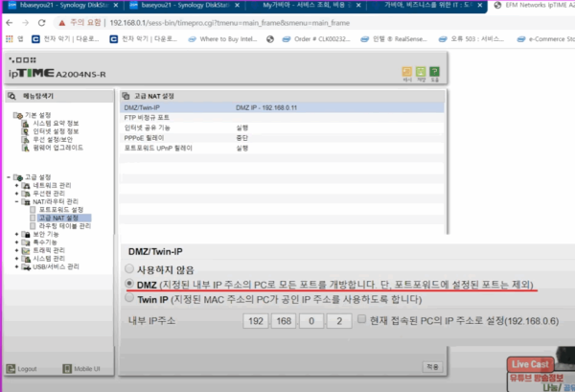The image size is (575, 392).
Task: Click the second IP octet field 168
Action: point(284,321)
